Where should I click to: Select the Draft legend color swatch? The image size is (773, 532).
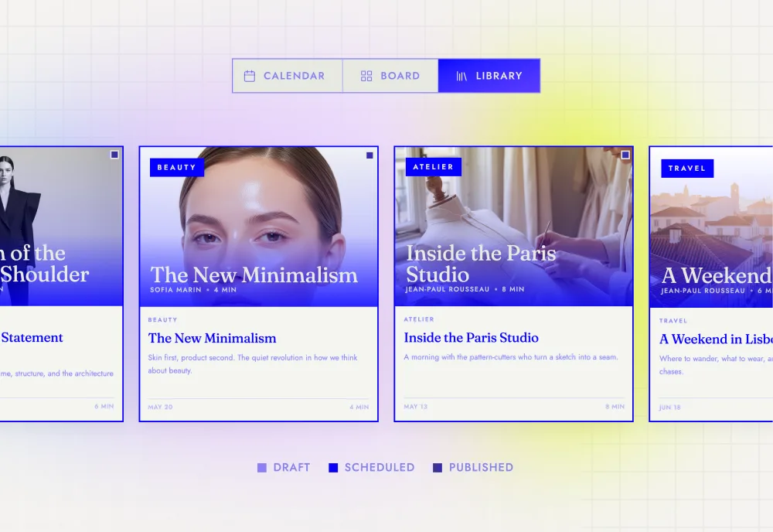pyautogui.click(x=262, y=467)
